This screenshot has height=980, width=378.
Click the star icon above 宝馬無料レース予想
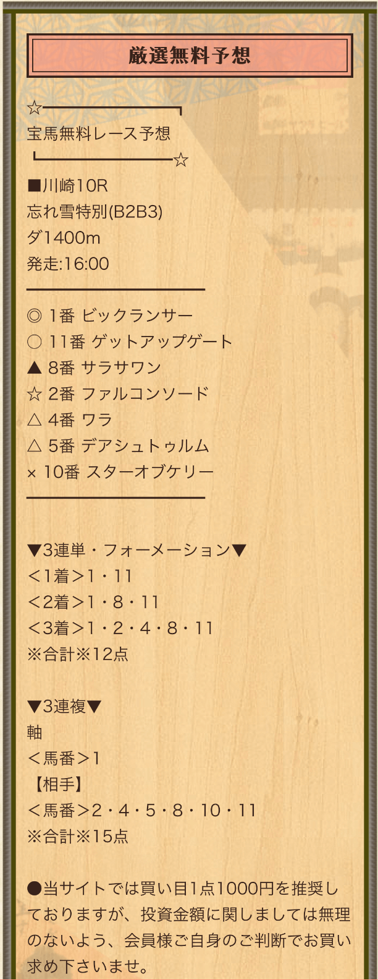[x=35, y=108]
